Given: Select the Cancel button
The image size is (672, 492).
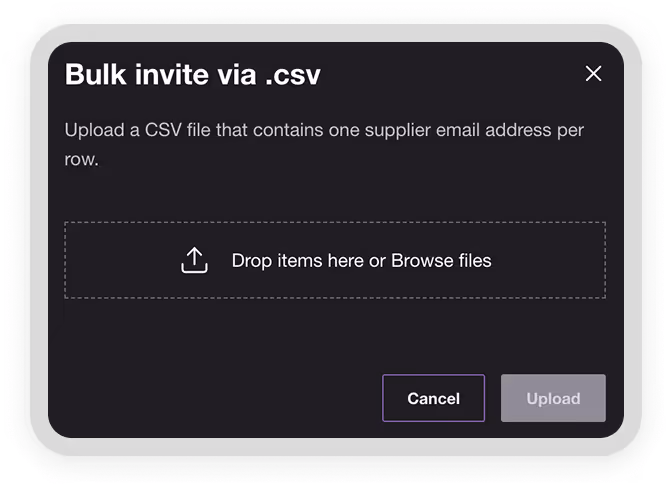Looking at the screenshot, I should click(433, 398).
